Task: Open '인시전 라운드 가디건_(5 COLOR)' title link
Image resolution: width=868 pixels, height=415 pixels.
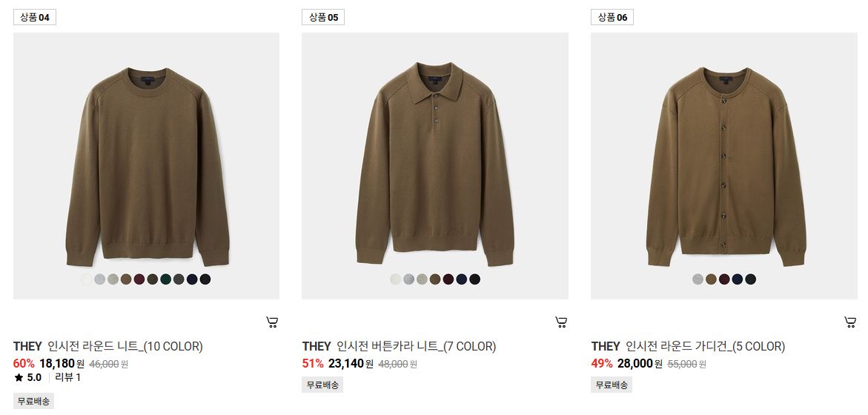Action: 705,347
